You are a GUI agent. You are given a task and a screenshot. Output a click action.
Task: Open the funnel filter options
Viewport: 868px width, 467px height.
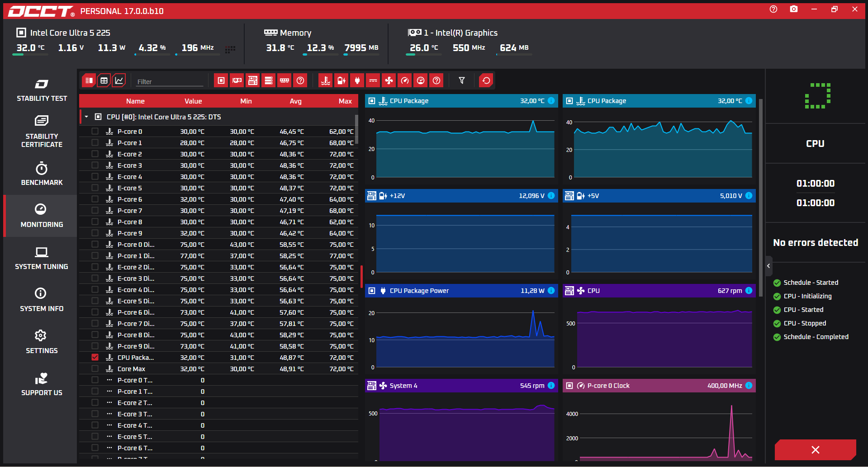pyautogui.click(x=462, y=80)
